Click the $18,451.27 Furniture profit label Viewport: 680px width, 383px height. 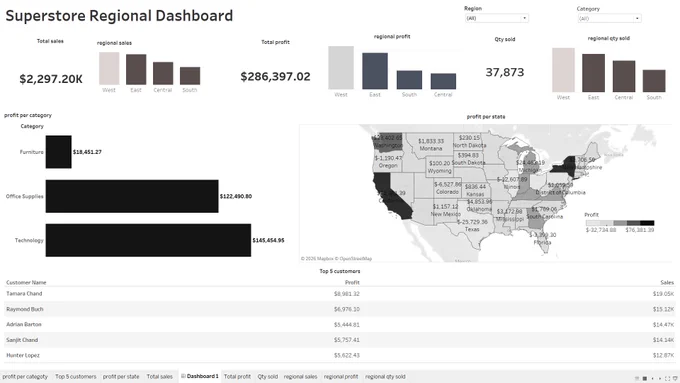[x=87, y=152]
